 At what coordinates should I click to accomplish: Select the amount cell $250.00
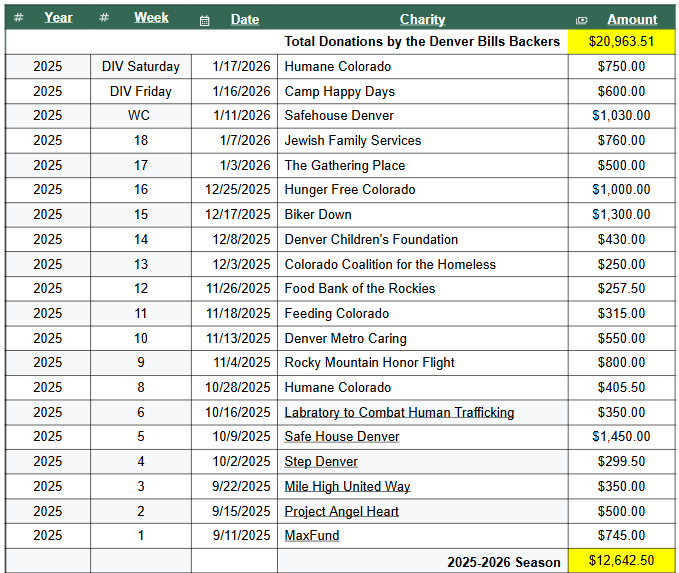coord(621,265)
